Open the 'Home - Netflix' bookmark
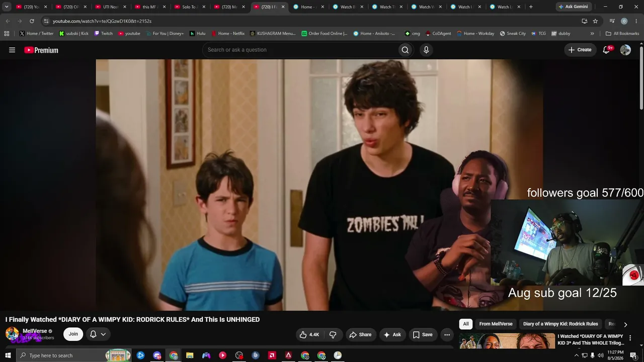The image size is (644, 362). [x=227, y=34]
